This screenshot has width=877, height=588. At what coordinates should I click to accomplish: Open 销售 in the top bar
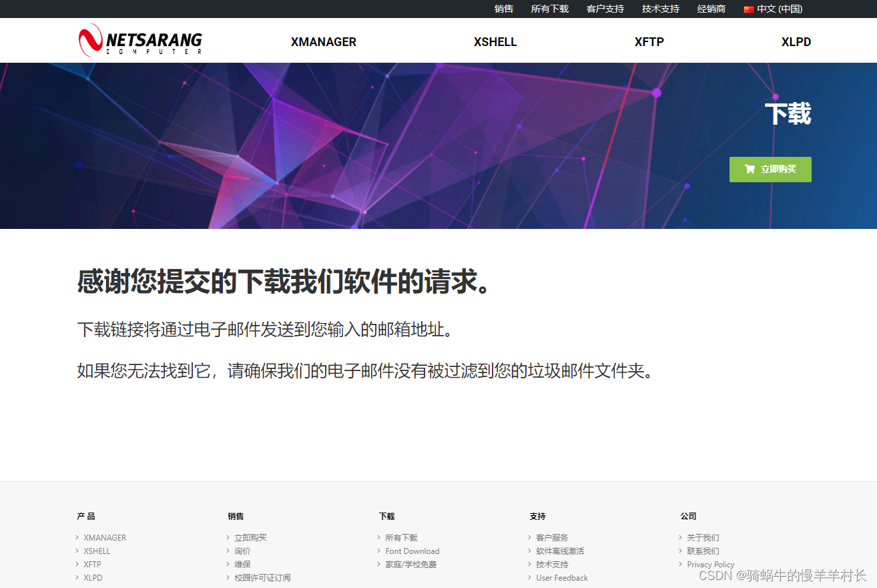(x=504, y=9)
